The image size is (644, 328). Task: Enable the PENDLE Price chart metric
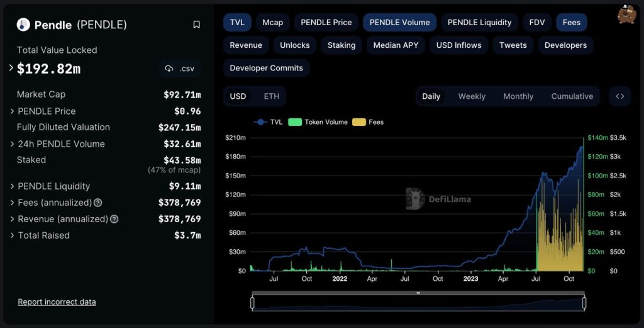326,22
